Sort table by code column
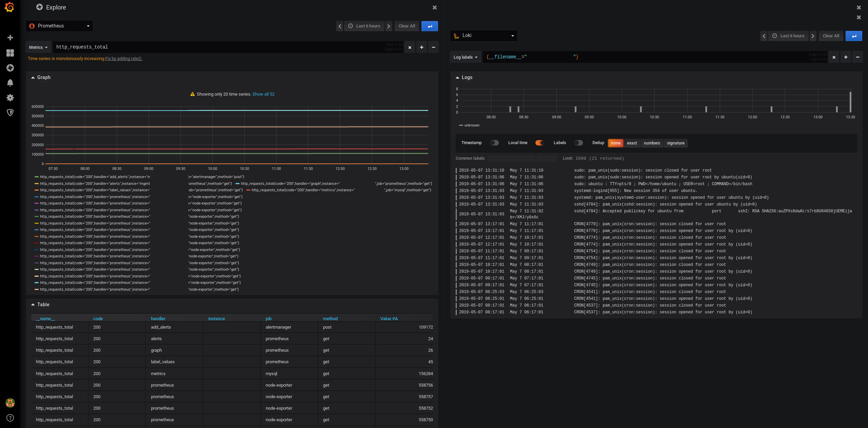The image size is (868, 428). [x=98, y=319]
